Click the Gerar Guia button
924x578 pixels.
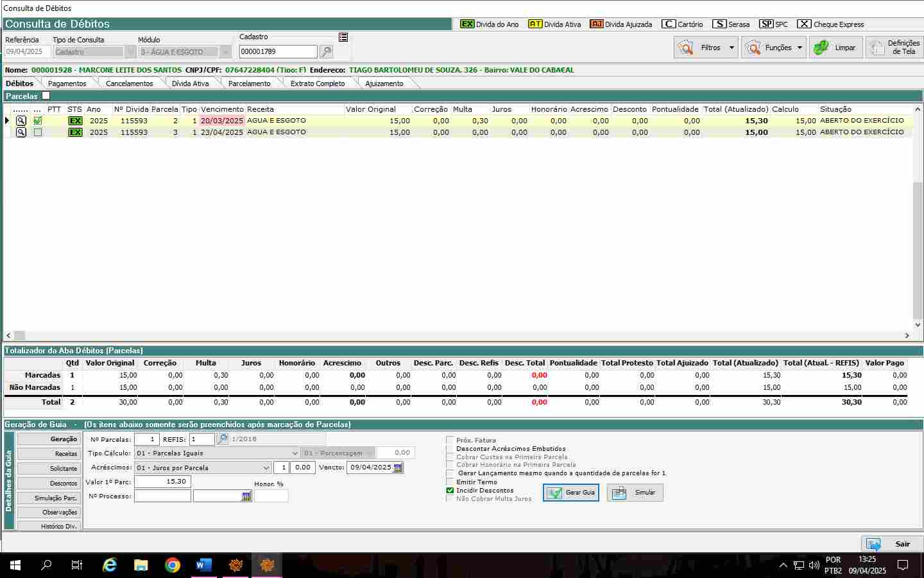(x=571, y=493)
